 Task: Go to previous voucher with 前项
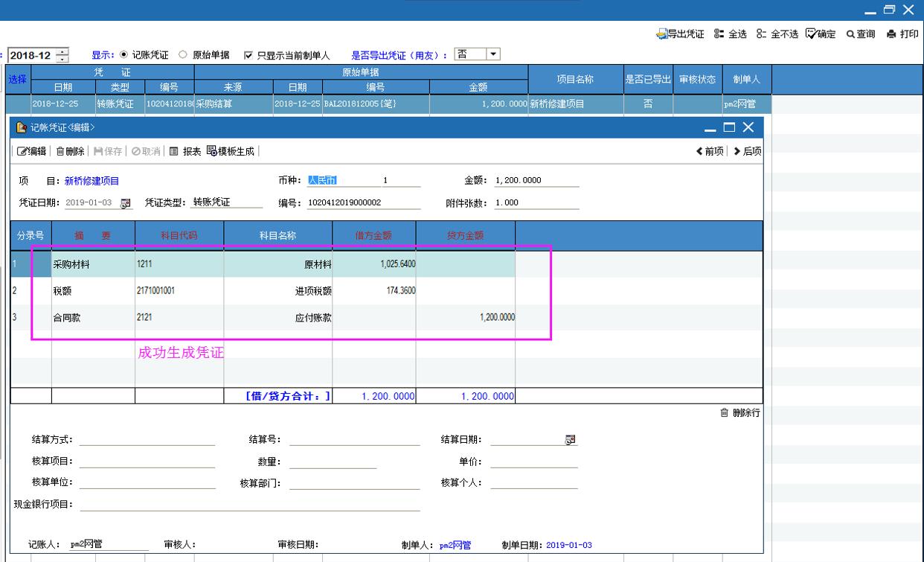pyautogui.click(x=700, y=151)
